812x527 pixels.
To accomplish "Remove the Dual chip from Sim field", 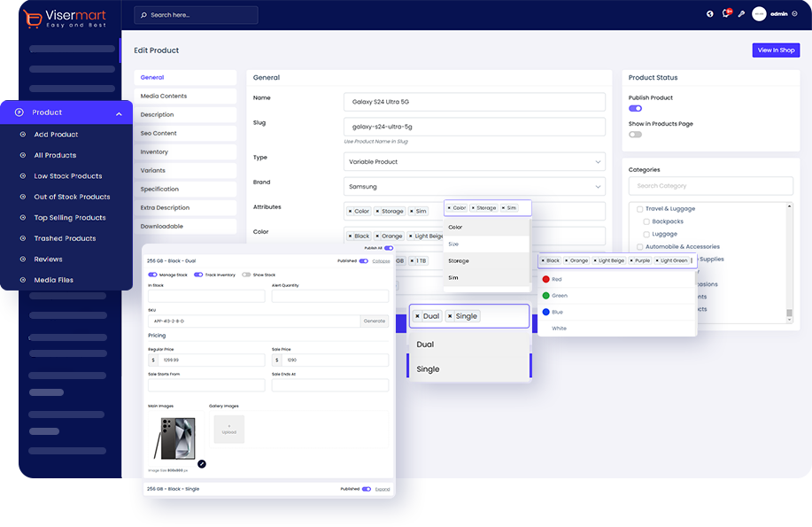I will [417, 316].
